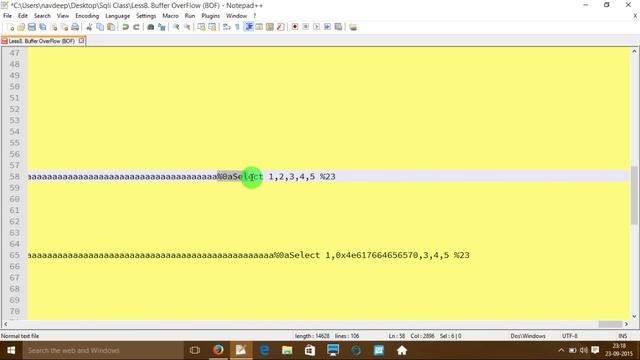Screen dimensions: 640x360
Task: Click the taskbar search box
Action: [x=103, y=350]
